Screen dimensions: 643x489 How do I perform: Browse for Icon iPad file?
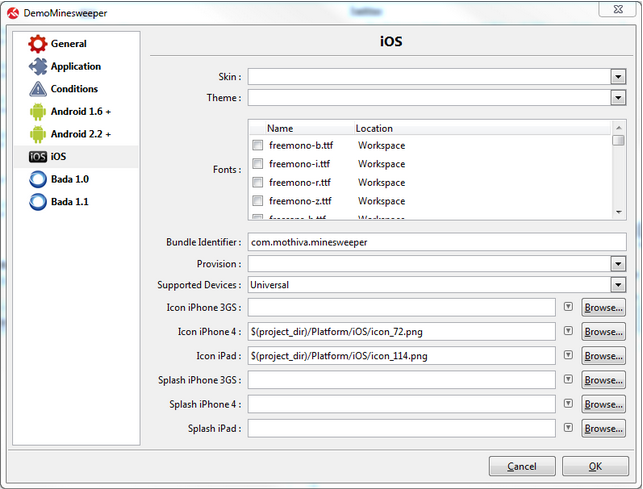[603, 356]
